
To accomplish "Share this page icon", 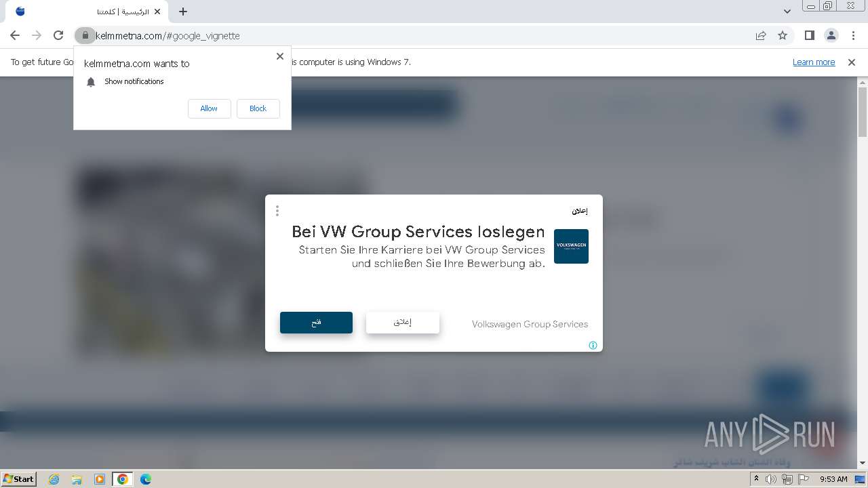I will tap(761, 35).
